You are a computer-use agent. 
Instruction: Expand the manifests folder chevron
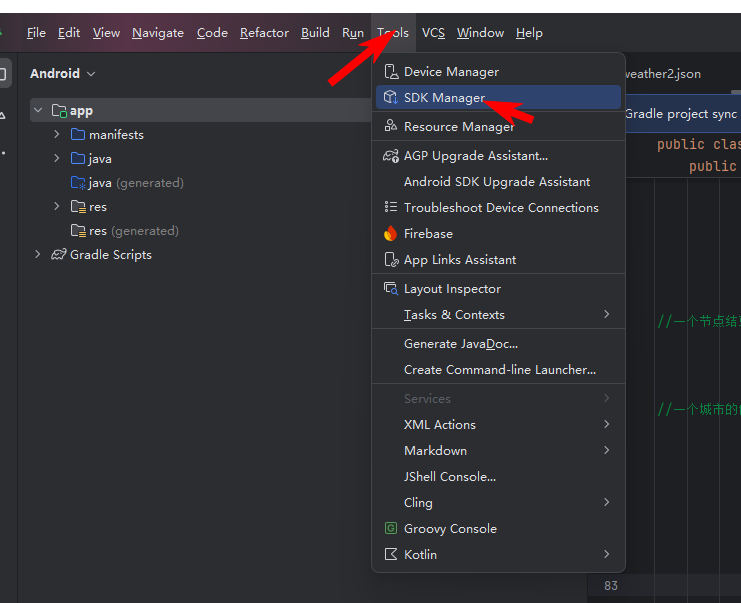[57, 134]
